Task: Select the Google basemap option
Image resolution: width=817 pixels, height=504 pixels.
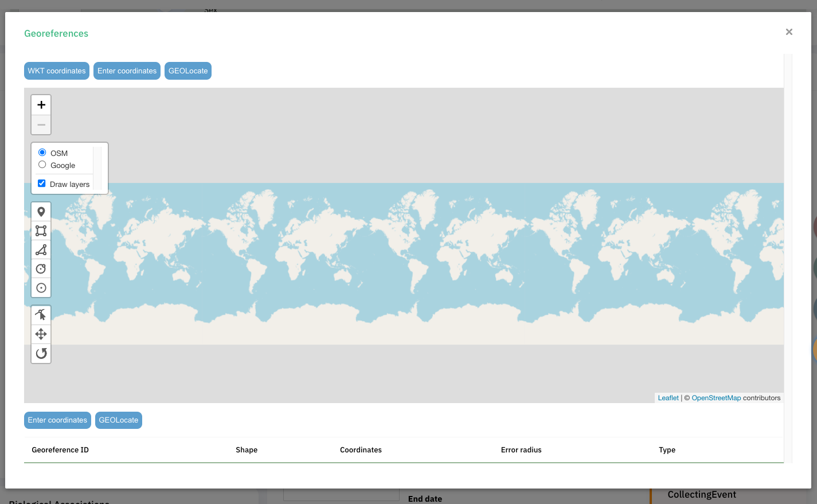Action: (x=41, y=165)
